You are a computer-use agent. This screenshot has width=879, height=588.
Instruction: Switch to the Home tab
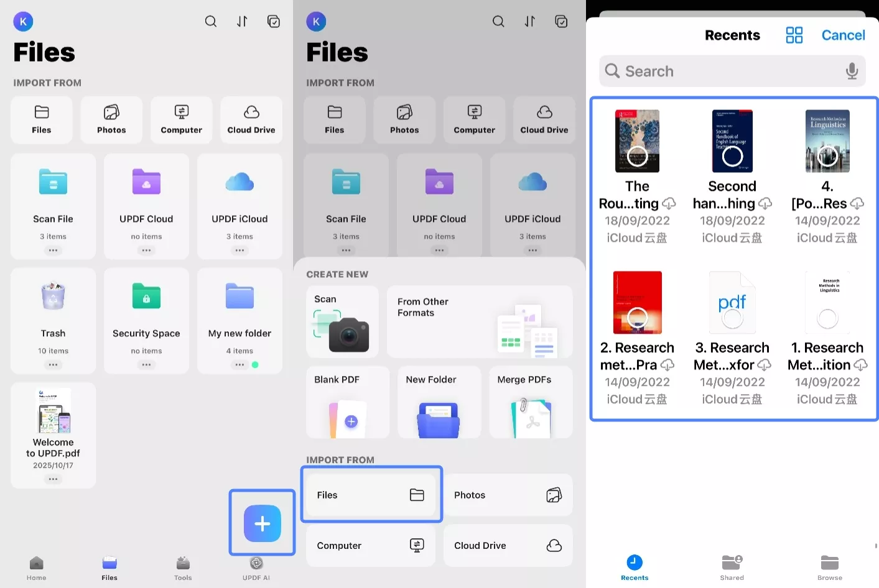pos(37,568)
